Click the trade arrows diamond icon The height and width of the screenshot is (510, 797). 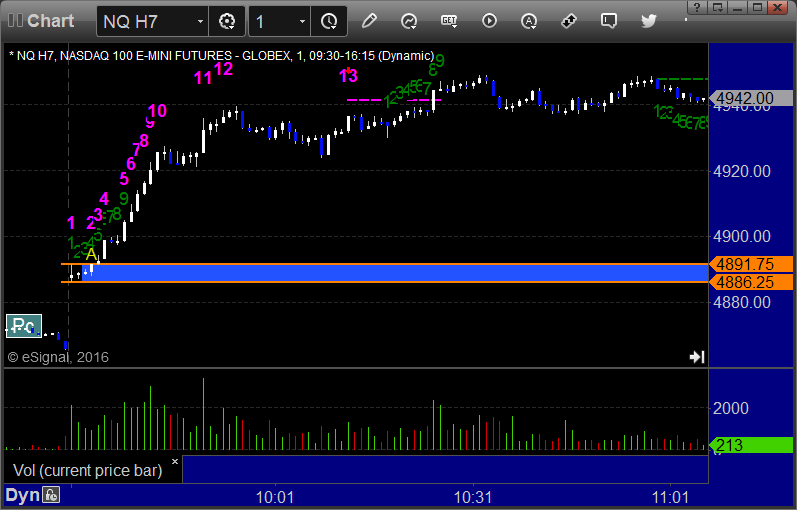tap(568, 21)
